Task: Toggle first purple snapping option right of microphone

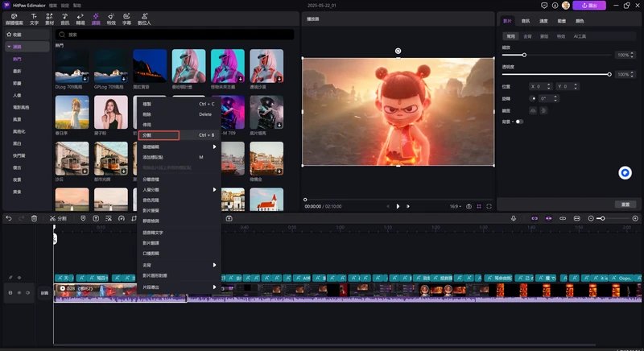Action: 535,218
